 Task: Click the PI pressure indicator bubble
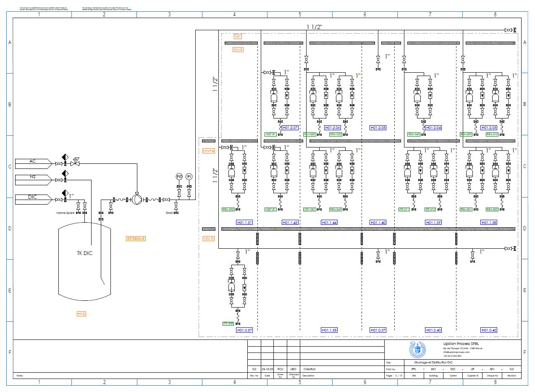[189, 176]
